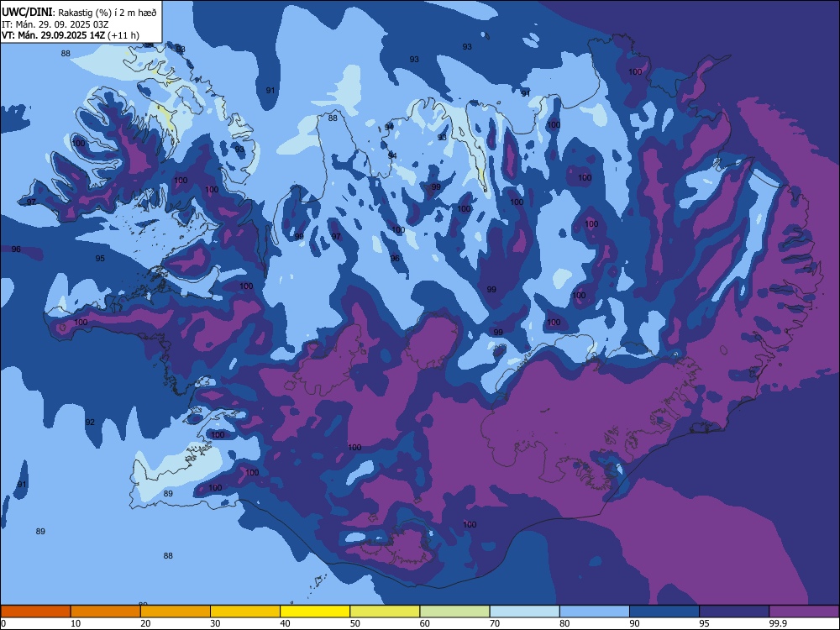Click the dark orange 0–10 legend swatch
The image size is (840, 630).
tap(36, 612)
